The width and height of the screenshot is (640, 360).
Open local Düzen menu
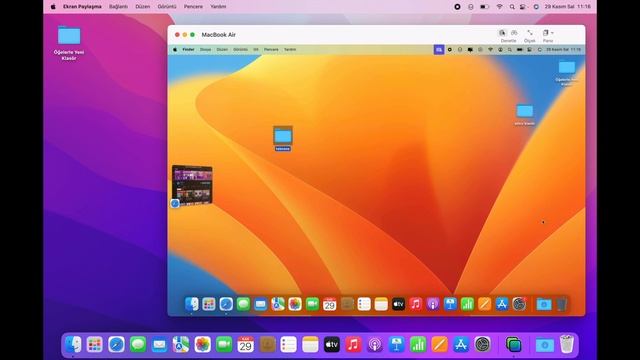pos(142,7)
